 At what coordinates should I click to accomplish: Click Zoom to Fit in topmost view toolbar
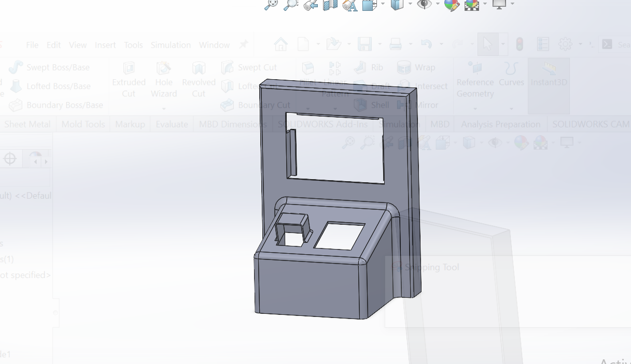271,5
